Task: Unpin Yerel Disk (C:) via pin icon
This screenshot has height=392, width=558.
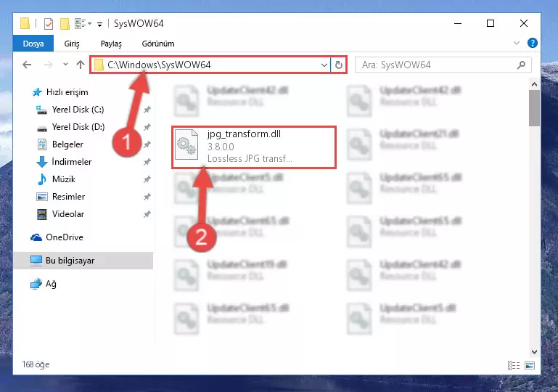Action: point(147,110)
